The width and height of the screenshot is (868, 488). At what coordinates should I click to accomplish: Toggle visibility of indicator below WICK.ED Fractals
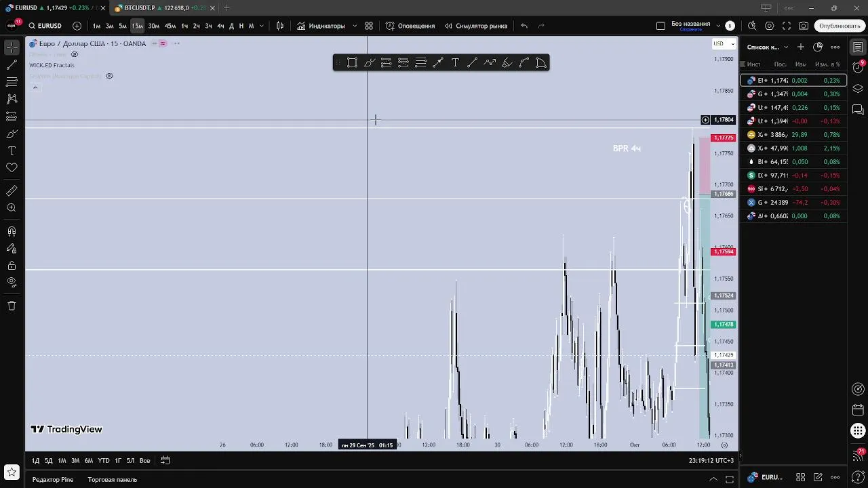pos(109,76)
